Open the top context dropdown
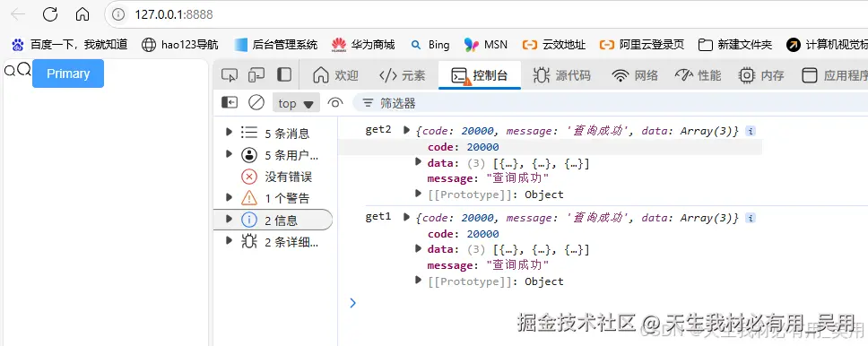This screenshot has width=868, height=346. (296, 103)
